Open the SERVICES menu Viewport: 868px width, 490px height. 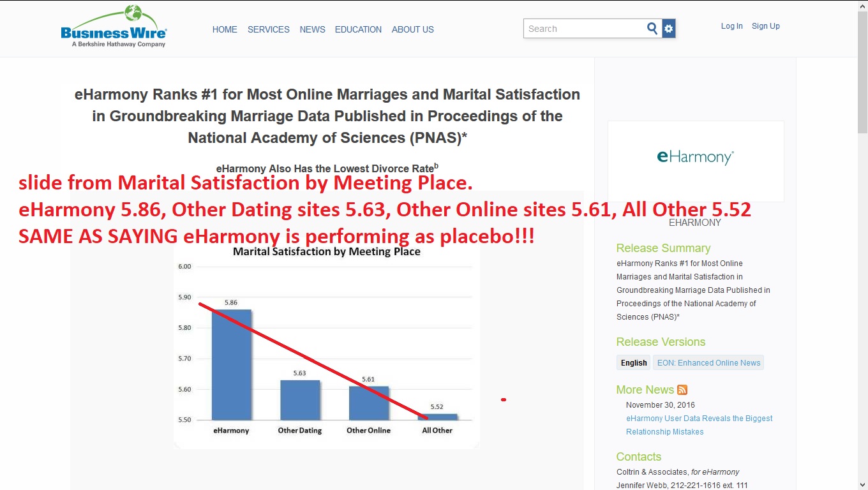269,29
